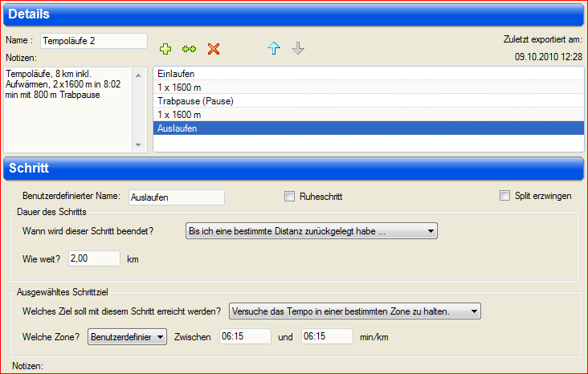Click the red X delete step icon

click(213, 49)
